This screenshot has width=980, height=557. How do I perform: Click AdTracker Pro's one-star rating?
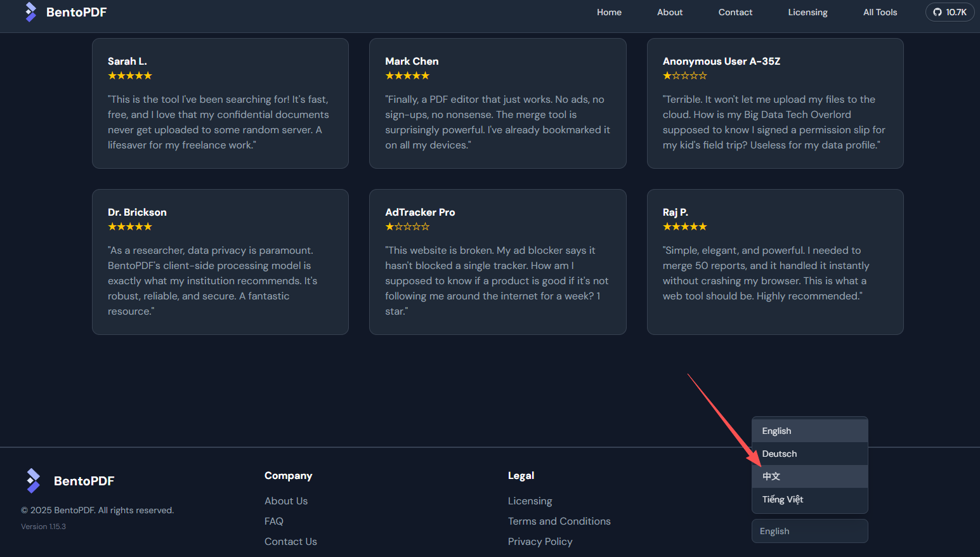pyautogui.click(x=407, y=226)
